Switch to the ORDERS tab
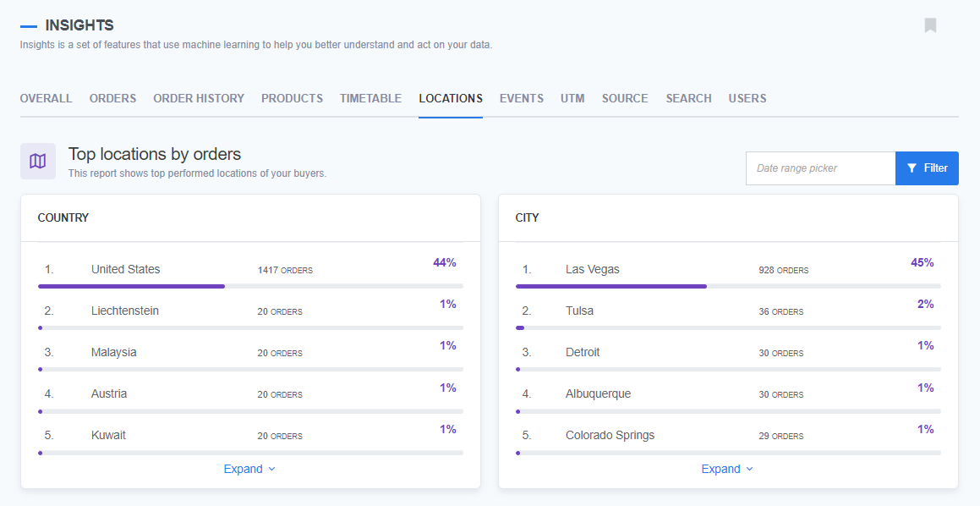Viewport: 980px width, 506px height. pos(112,98)
